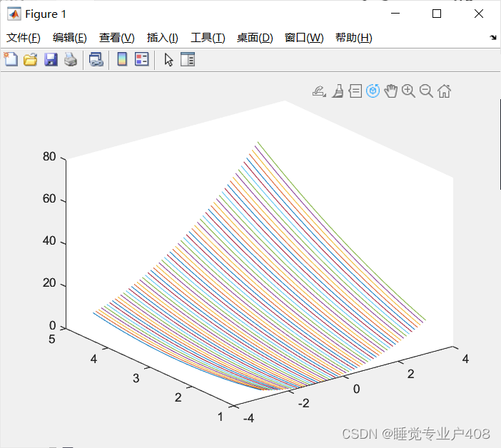The height and width of the screenshot is (448, 501).
Task: Minimize the Figure 1 window
Action: pyautogui.click(x=395, y=14)
